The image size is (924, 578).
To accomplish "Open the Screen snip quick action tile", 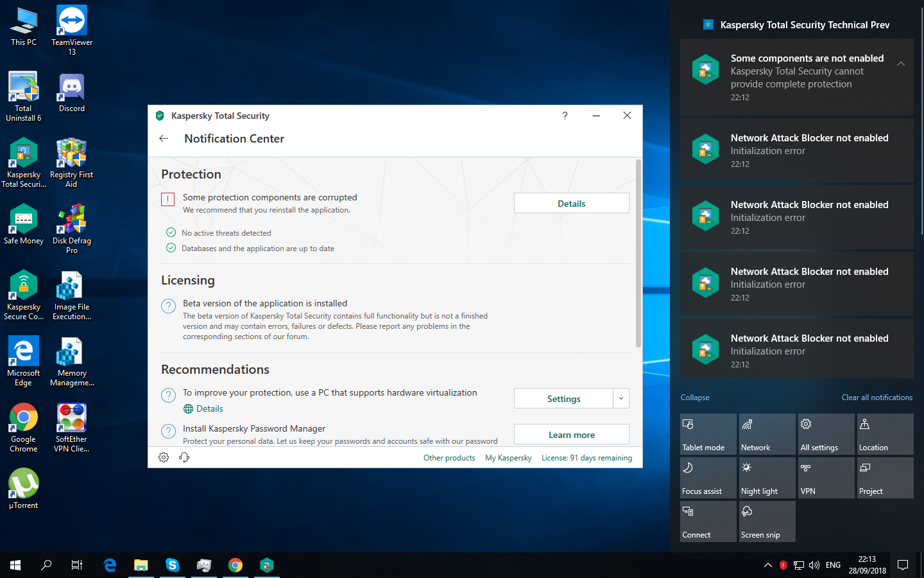I will (x=767, y=521).
